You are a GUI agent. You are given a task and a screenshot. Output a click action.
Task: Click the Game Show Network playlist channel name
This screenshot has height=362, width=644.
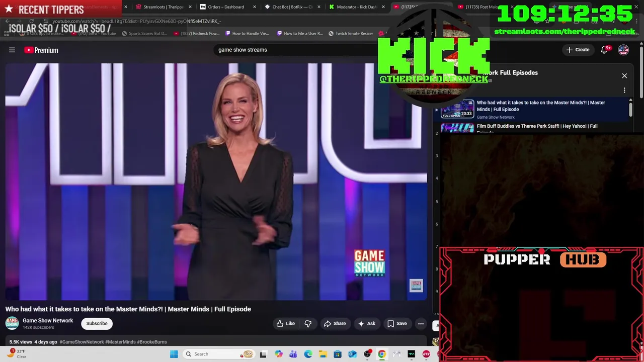(496, 117)
